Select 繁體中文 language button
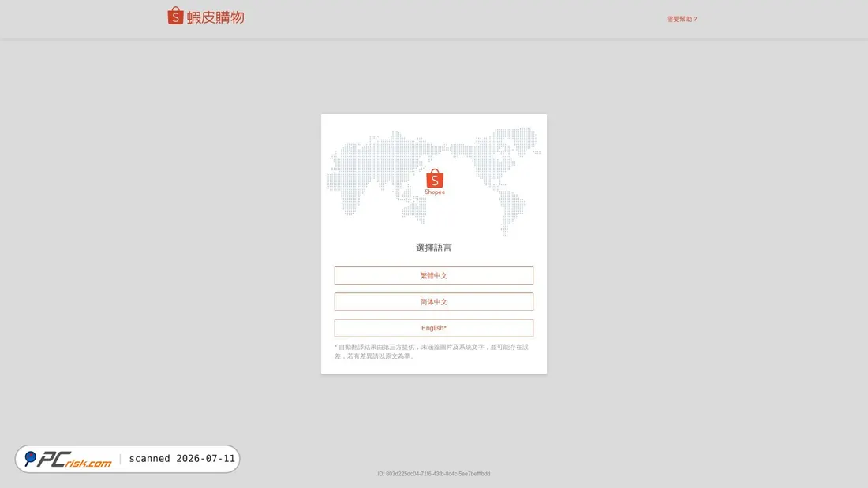 pos(433,276)
